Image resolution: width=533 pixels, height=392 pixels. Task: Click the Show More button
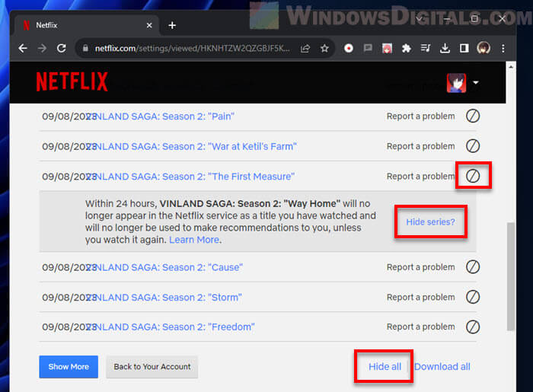point(69,367)
